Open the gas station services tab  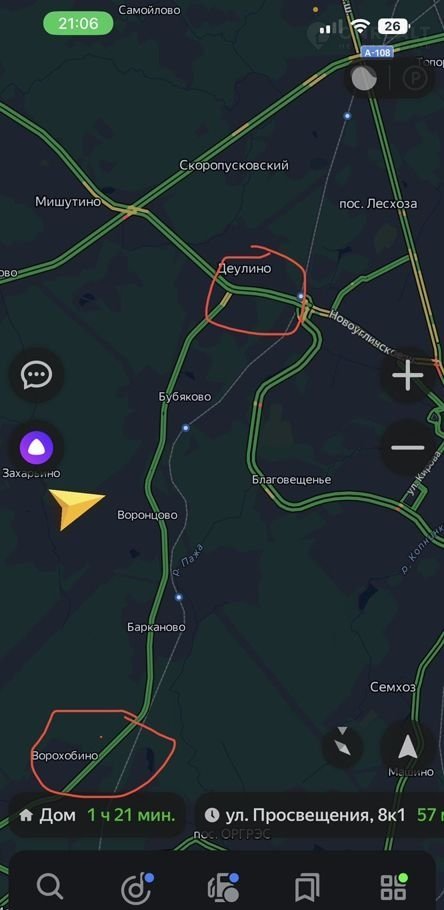223,887
